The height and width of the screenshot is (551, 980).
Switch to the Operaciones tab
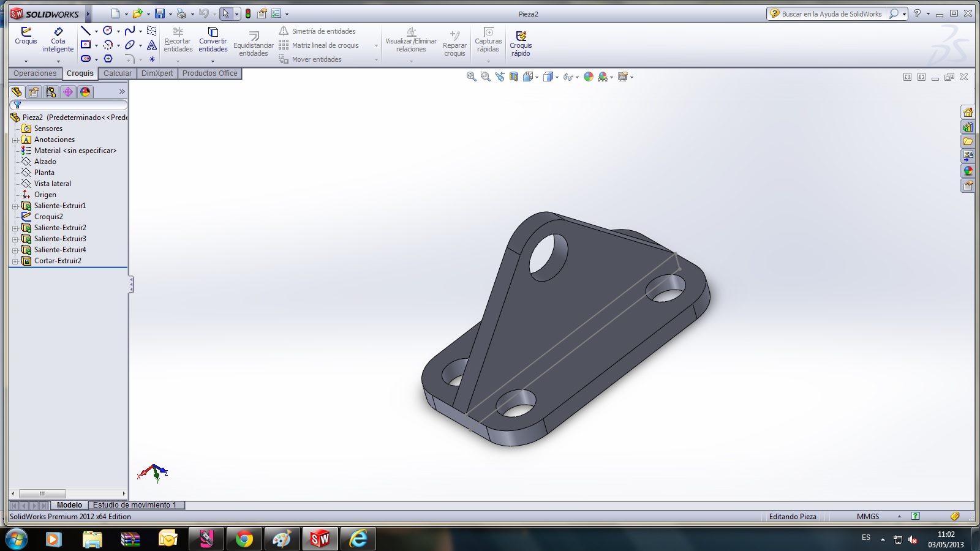pyautogui.click(x=35, y=73)
